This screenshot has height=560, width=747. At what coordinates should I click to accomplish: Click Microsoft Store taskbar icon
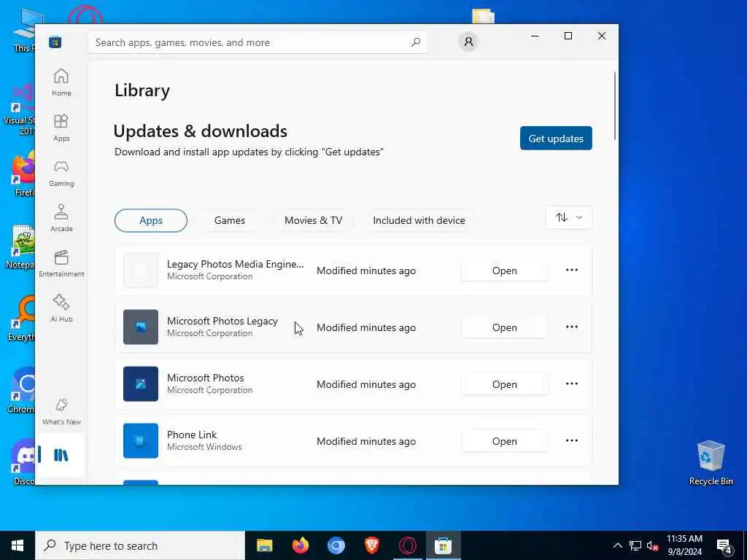443,545
